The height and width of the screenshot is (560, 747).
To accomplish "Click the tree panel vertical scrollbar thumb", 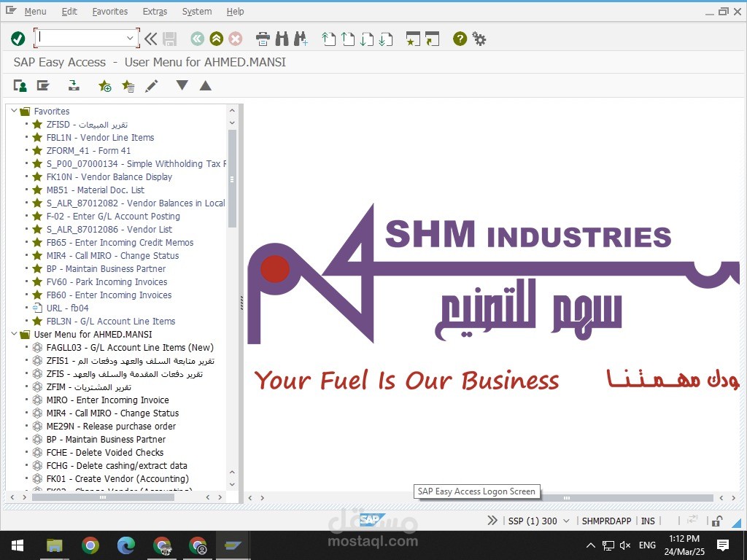I will pyautogui.click(x=232, y=179).
